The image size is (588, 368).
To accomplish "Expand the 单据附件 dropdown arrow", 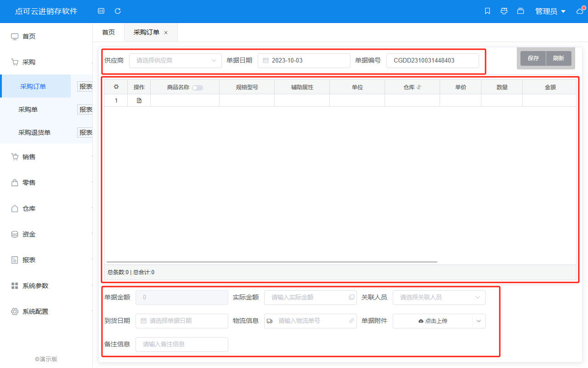I will (479, 321).
